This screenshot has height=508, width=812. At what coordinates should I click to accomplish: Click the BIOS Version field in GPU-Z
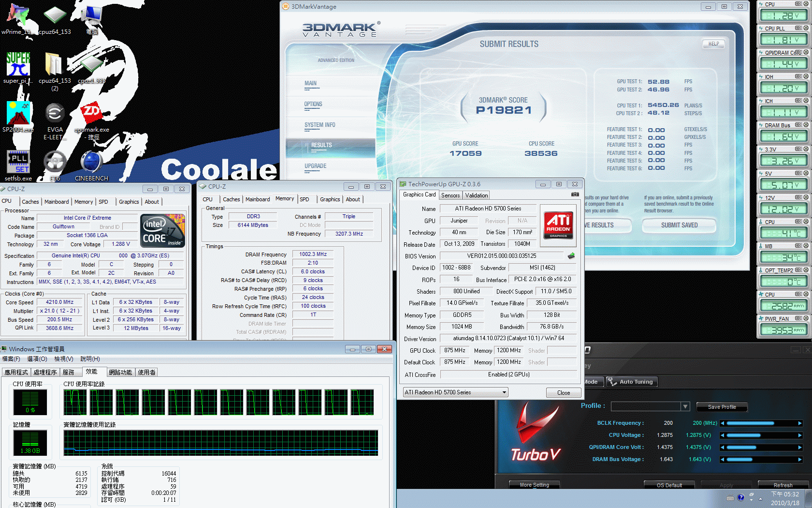coord(502,256)
